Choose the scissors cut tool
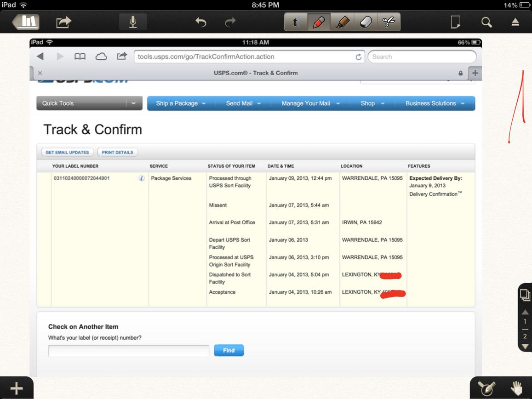The width and height of the screenshot is (532, 399). [389, 22]
